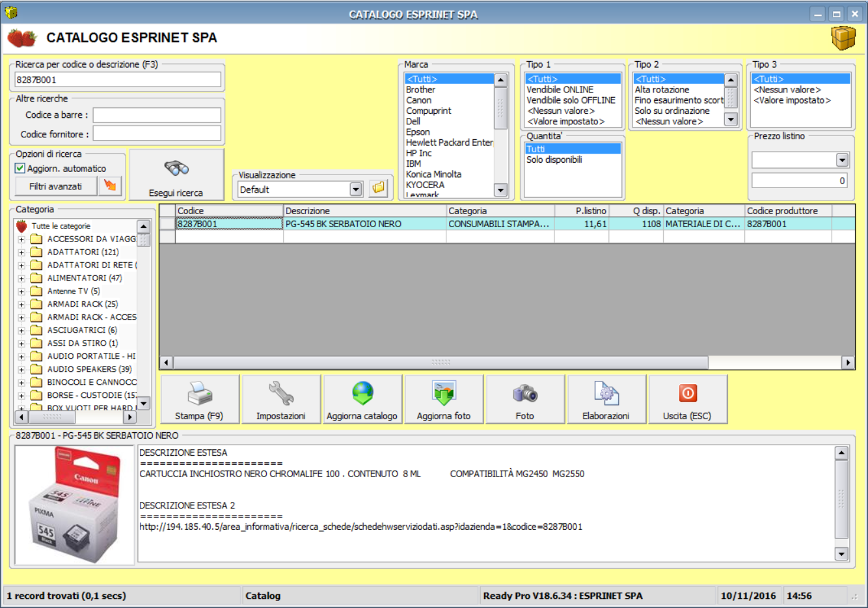The width and height of the screenshot is (868, 608).
Task: Select Vendibile ONLINE in Tipo 1
Action: point(560,90)
